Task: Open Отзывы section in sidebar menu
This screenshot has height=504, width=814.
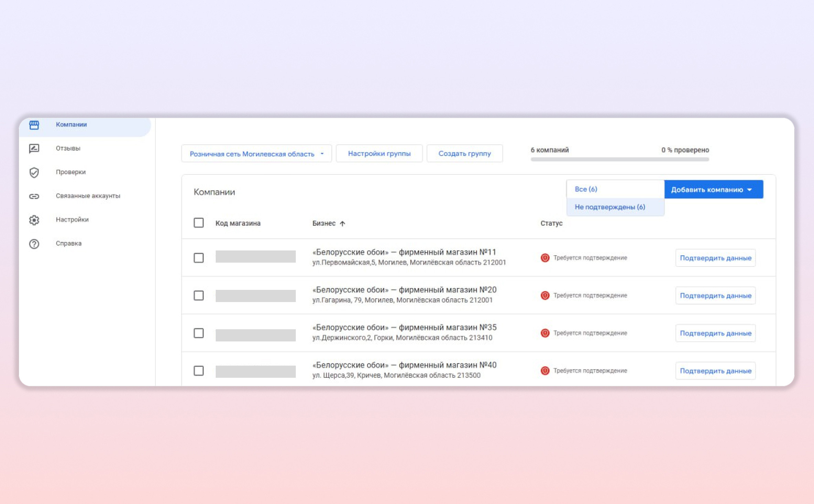Action: [x=68, y=149]
